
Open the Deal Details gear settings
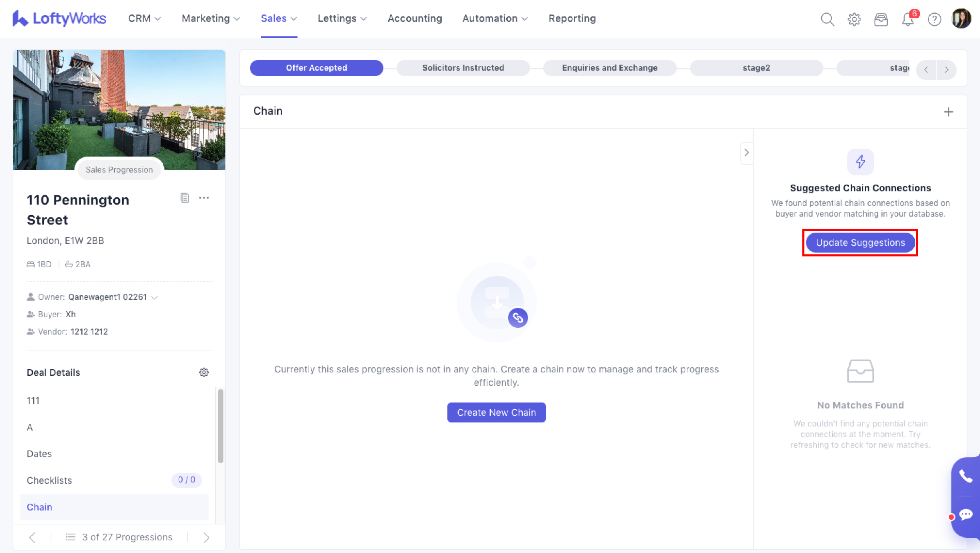point(204,372)
